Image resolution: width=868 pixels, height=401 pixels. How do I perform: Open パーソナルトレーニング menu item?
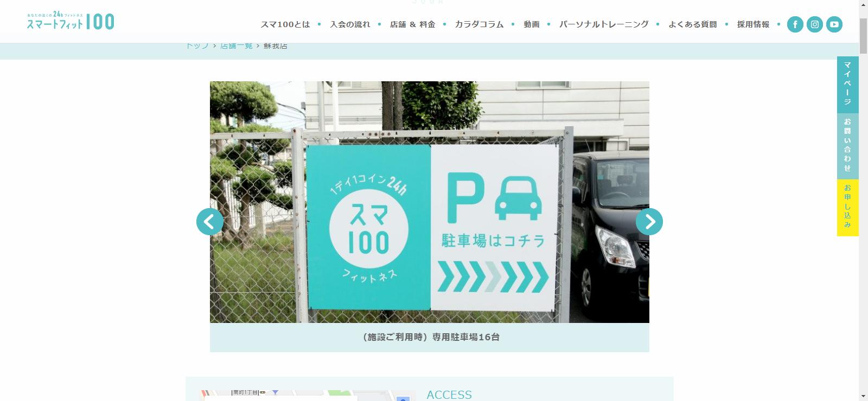pyautogui.click(x=604, y=24)
